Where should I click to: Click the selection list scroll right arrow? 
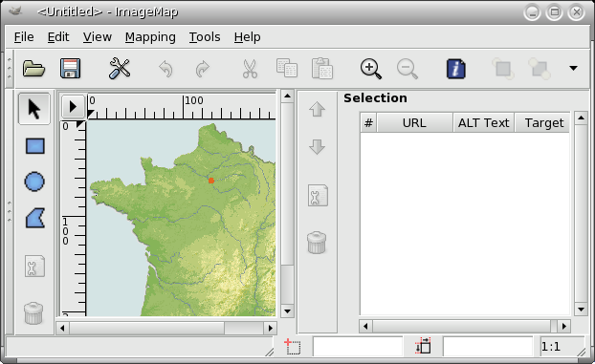pyautogui.click(x=564, y=326)
